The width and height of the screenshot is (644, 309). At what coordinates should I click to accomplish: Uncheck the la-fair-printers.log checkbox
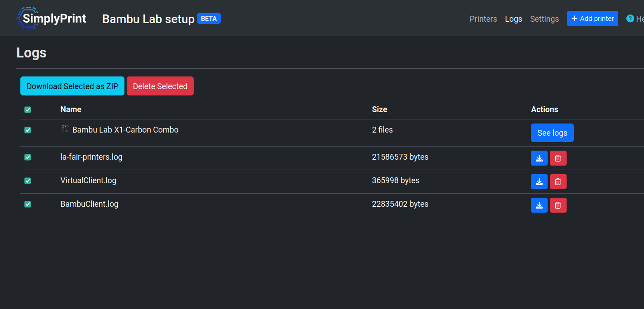tap(28, 157)
